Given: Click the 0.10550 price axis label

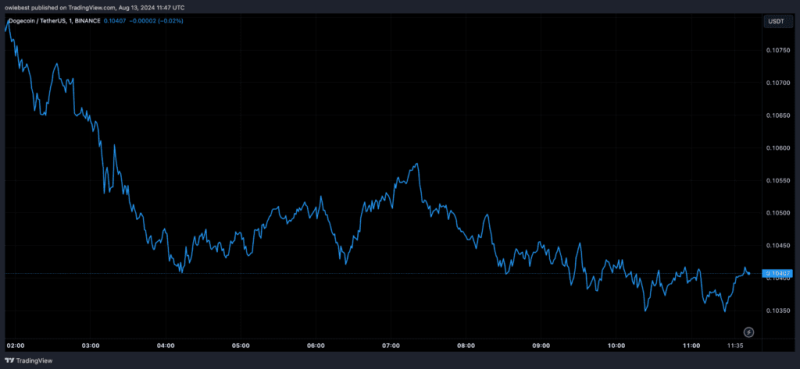Looking at the screenshot, I should click(x=779, y=181).
